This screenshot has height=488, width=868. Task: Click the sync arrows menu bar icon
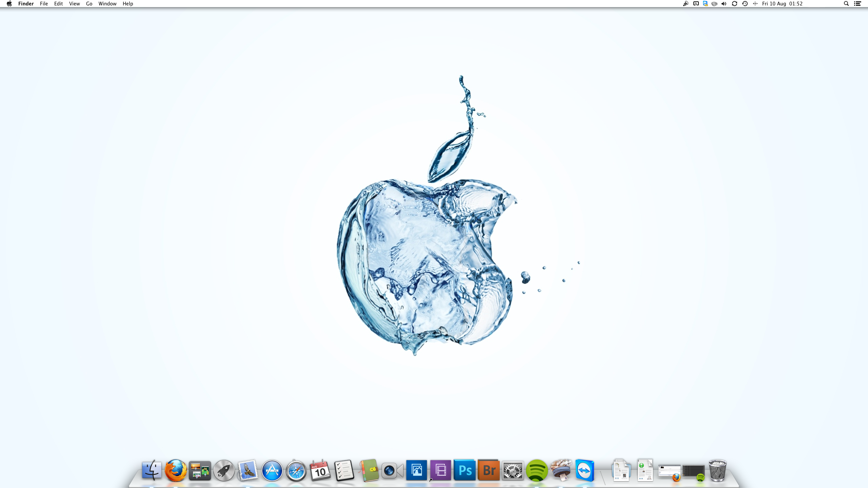[x=734, y=4]
